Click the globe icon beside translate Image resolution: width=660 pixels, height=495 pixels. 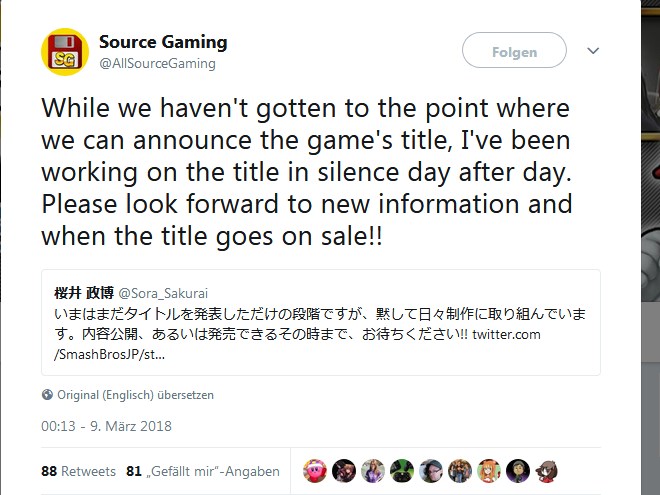[x=47, y=394]
